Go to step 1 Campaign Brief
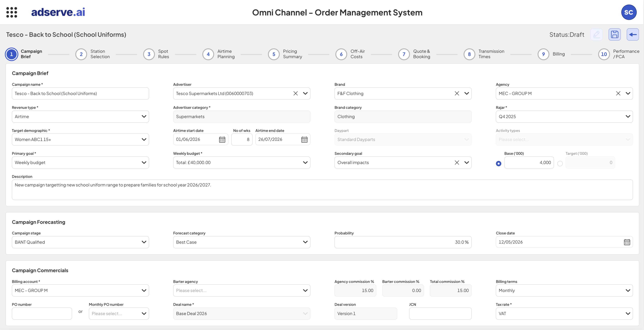Viewport: 644px width, 330px height. (x=24, y=54)
